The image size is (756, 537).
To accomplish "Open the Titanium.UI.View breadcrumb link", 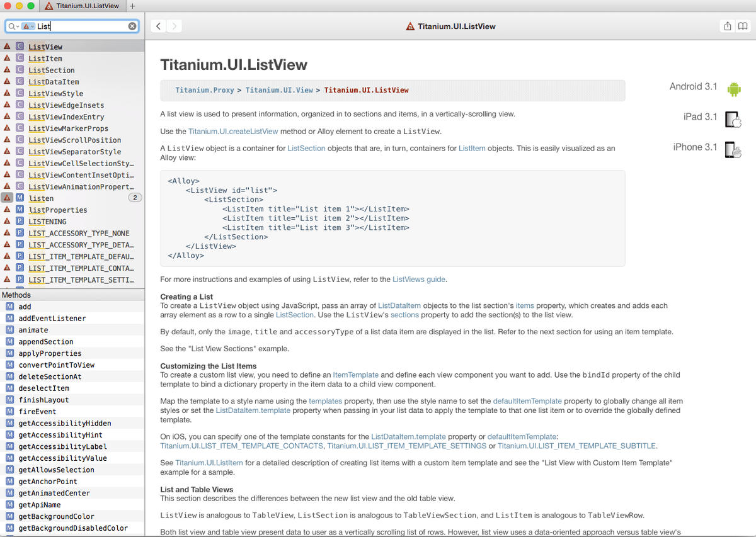I will tap(279, 90).
